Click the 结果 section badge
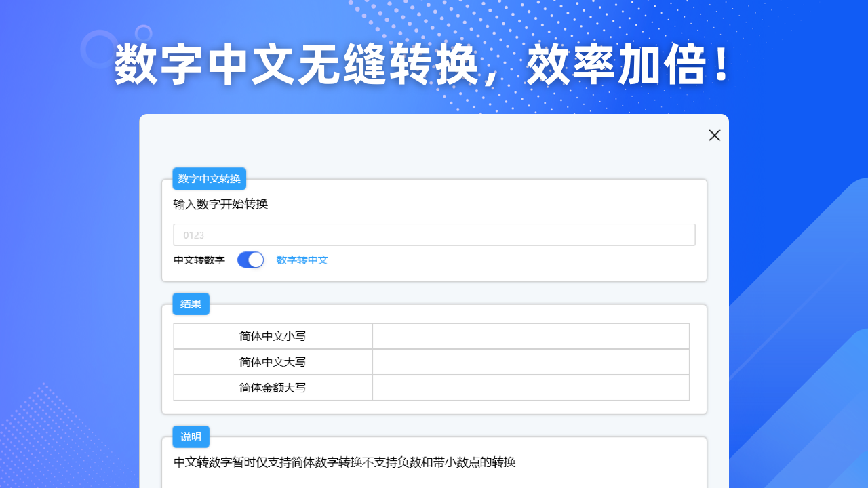The height and width of the screenshot is (488, 868). tap(191, 304)
